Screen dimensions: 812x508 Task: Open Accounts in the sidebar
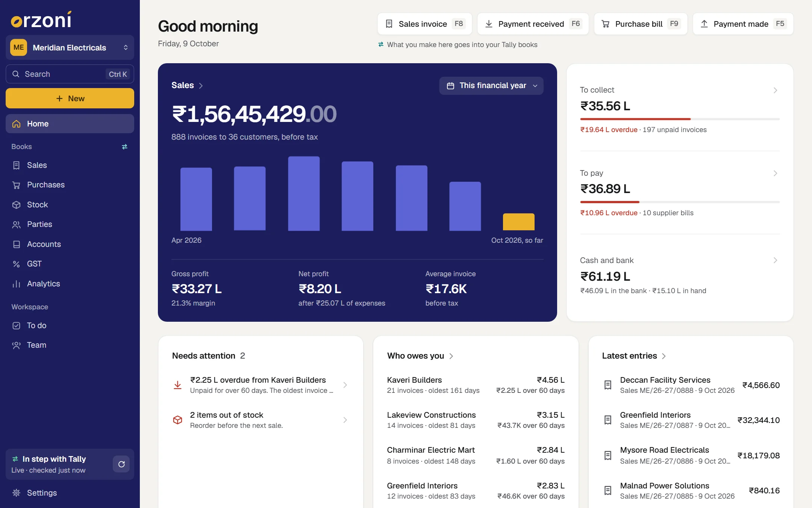(x=70, y=244)
